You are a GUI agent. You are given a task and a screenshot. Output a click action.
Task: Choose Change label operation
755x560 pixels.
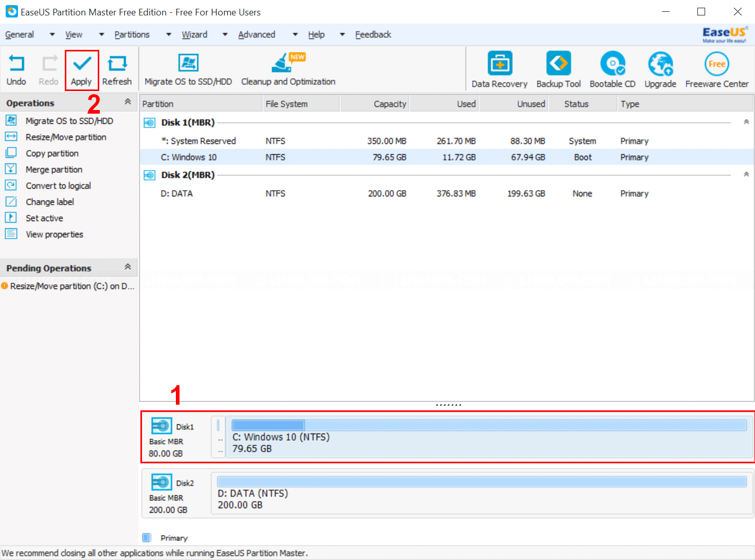click(50, 202)
